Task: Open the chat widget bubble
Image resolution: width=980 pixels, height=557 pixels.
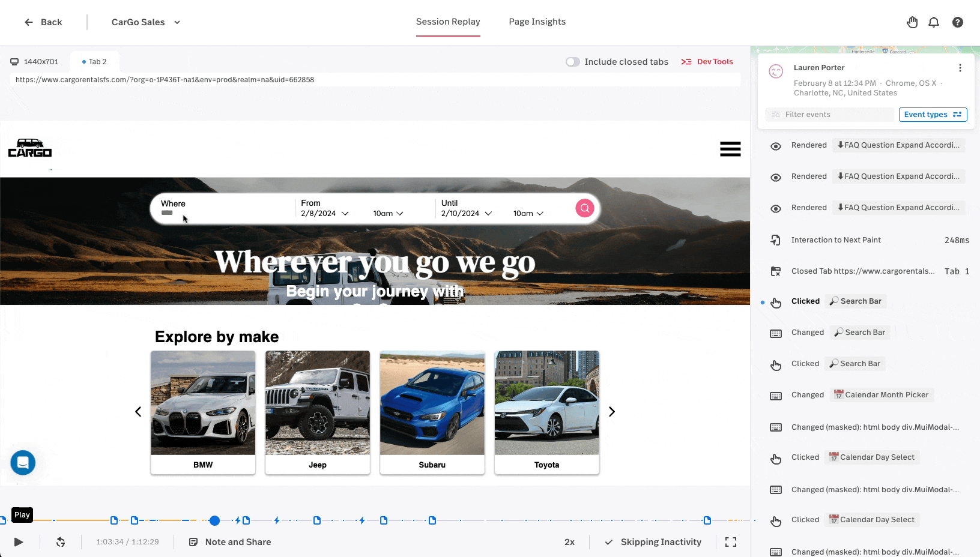Action: [23, 462]
